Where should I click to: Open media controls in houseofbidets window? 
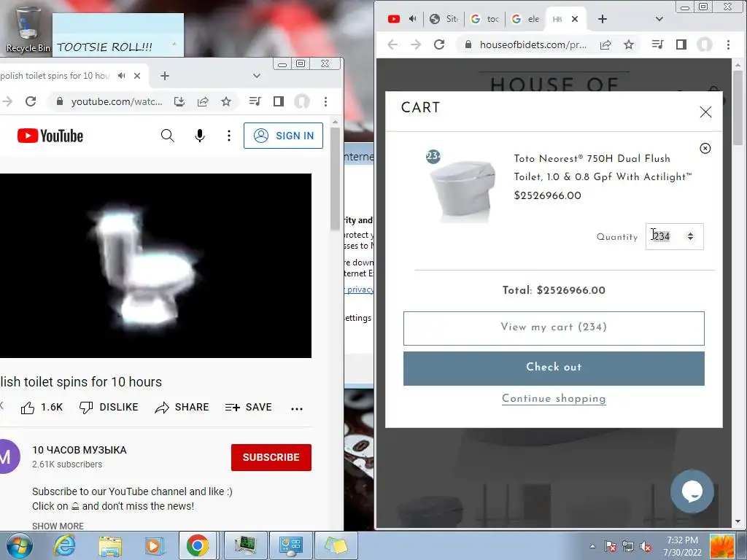(x=657, y=44)
